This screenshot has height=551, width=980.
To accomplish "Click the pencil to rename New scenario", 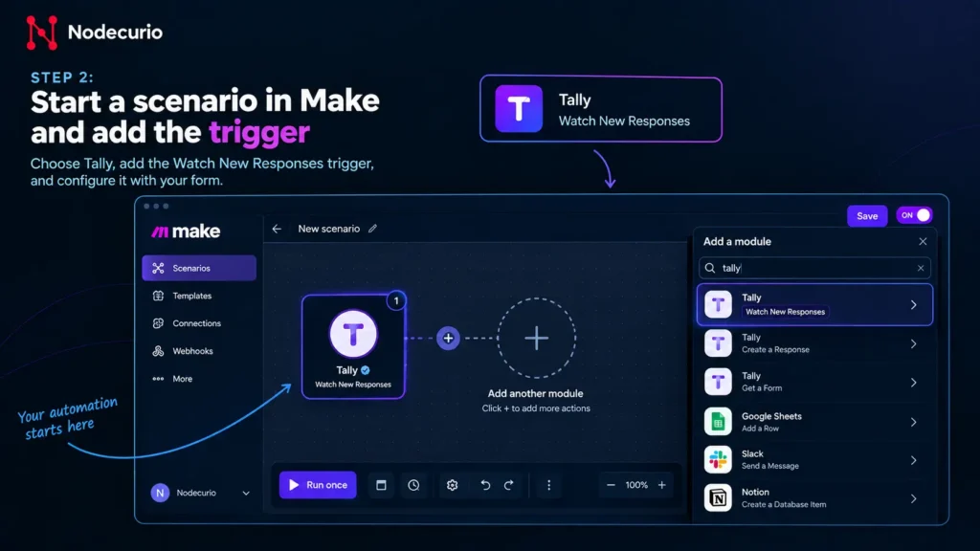I will coord(372,229).
